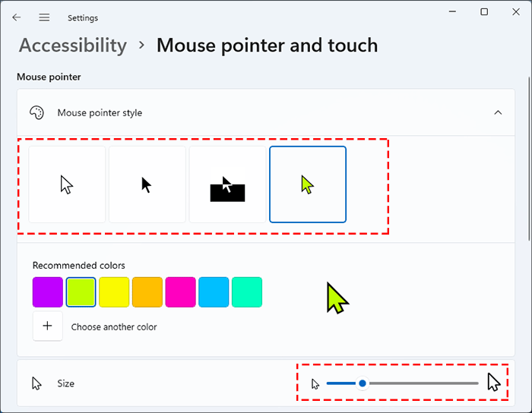Viewport: 532px width, 413px height.
Task: Select the white mouse pointer style
Action: pos(67,184)
